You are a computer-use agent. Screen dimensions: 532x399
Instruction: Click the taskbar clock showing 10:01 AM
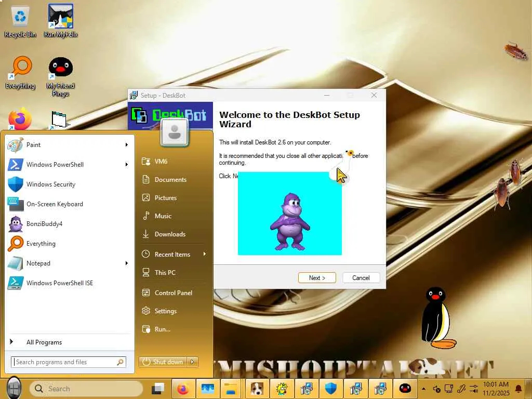(496, 389)
